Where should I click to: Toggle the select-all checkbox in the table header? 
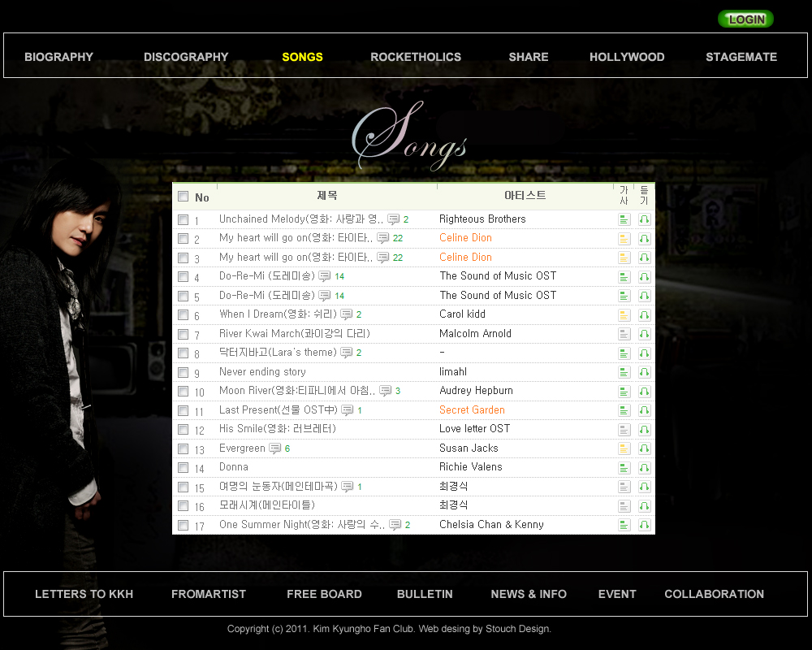pyautogui.click(x=184, y=197)
